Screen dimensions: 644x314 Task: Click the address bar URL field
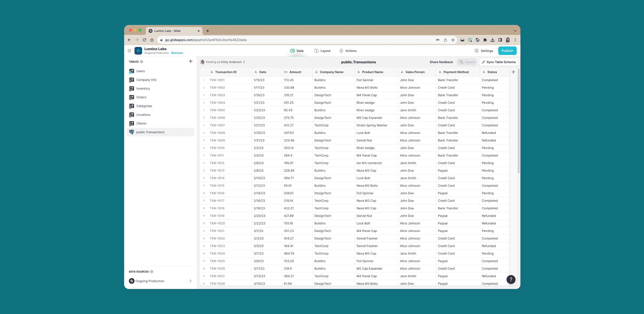(206, 40)
